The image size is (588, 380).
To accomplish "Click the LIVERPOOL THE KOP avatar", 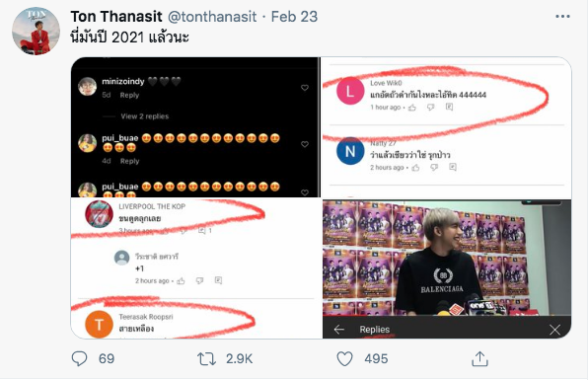I will click(x=99, y=214).
